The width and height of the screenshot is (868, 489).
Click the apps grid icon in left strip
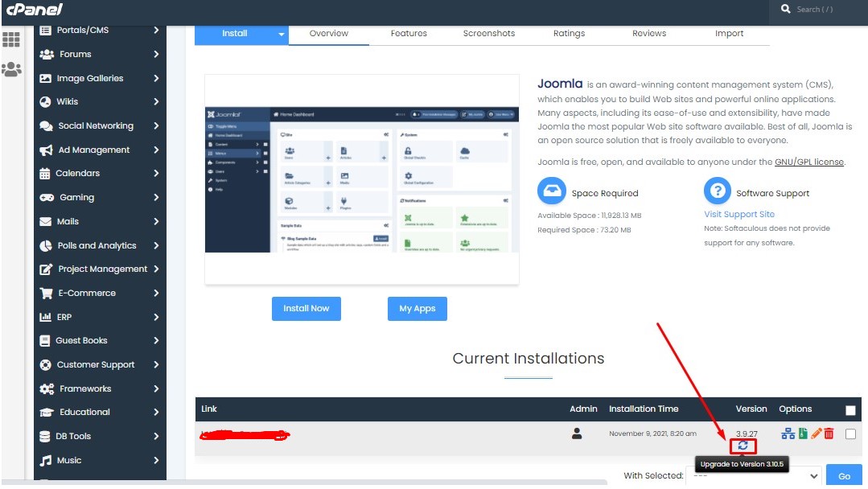click(x=11, y=39)
